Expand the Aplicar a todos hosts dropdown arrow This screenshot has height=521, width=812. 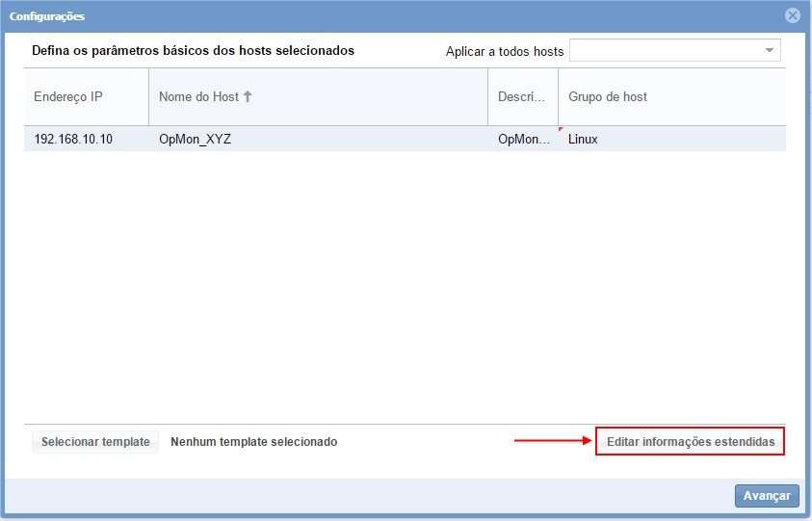pos(770,50)
